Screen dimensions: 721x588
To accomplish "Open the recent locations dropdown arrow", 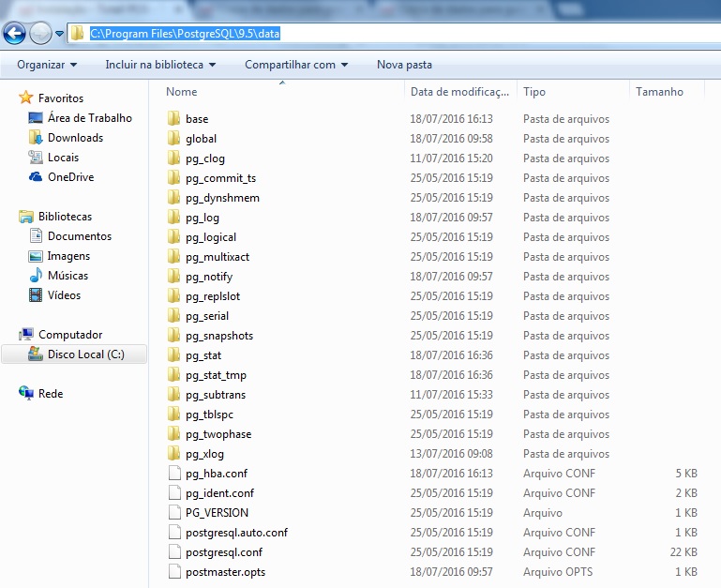I will pyautogui.click(x=59, y=34).
